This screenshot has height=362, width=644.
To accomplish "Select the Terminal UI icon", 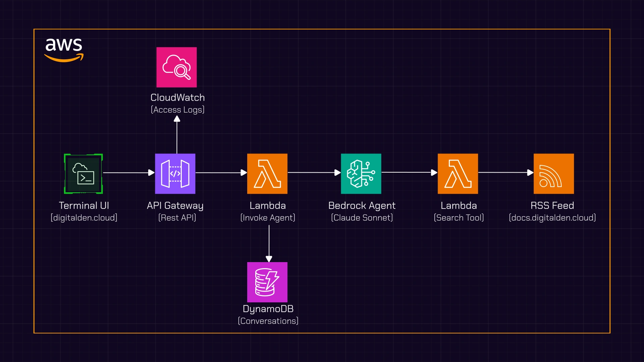I will 83,174.
